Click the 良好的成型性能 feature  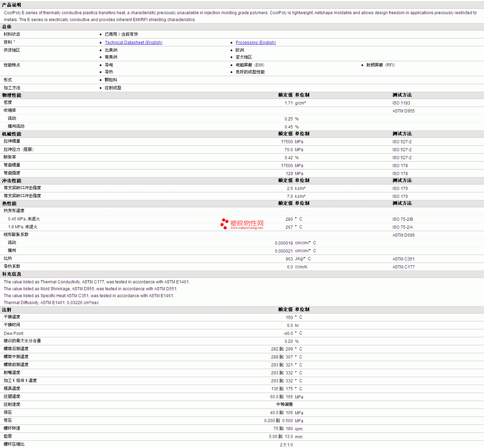pos(250,72)
